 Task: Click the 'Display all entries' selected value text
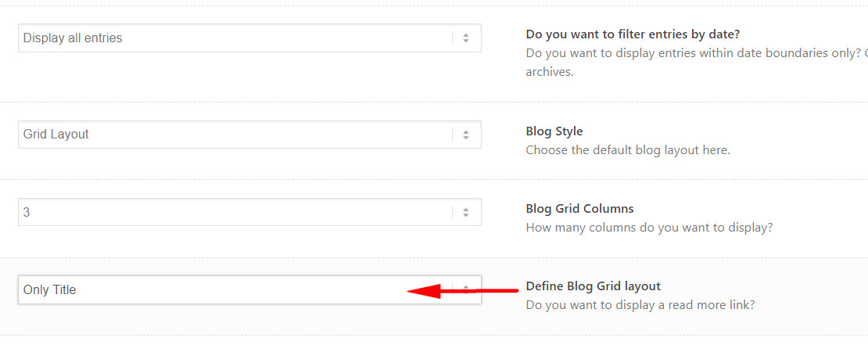click(x=72, y=38)
